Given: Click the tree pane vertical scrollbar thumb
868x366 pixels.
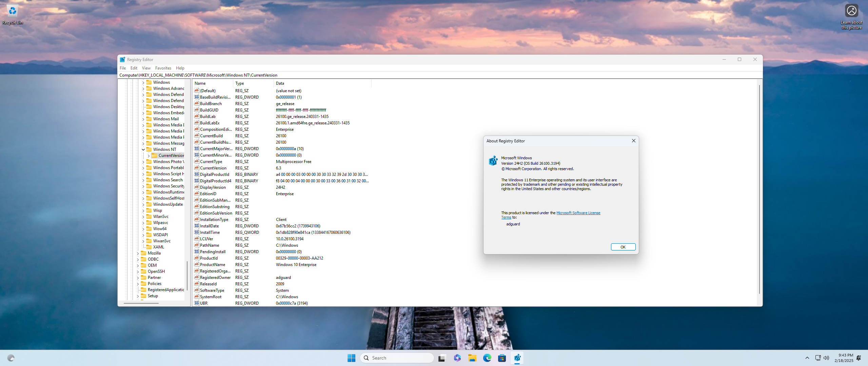Looking at the screenshot, I should point(187,276).
